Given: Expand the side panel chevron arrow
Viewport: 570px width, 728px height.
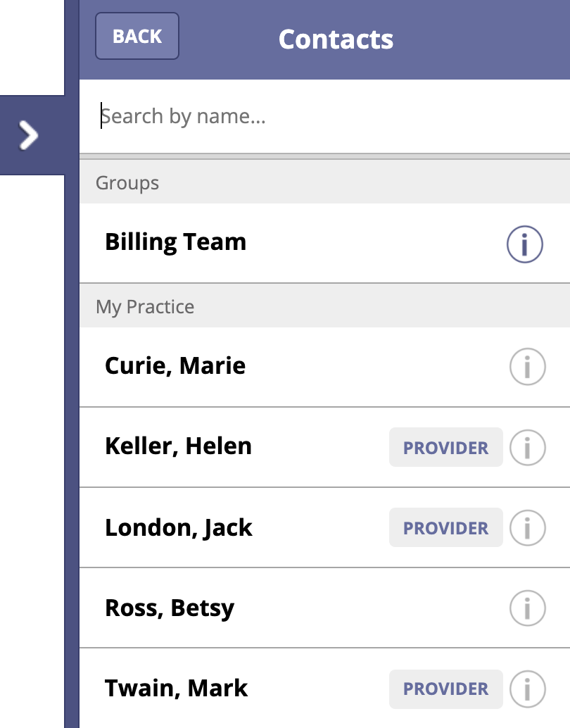Looking at the screenshot, I should point(29,135).
